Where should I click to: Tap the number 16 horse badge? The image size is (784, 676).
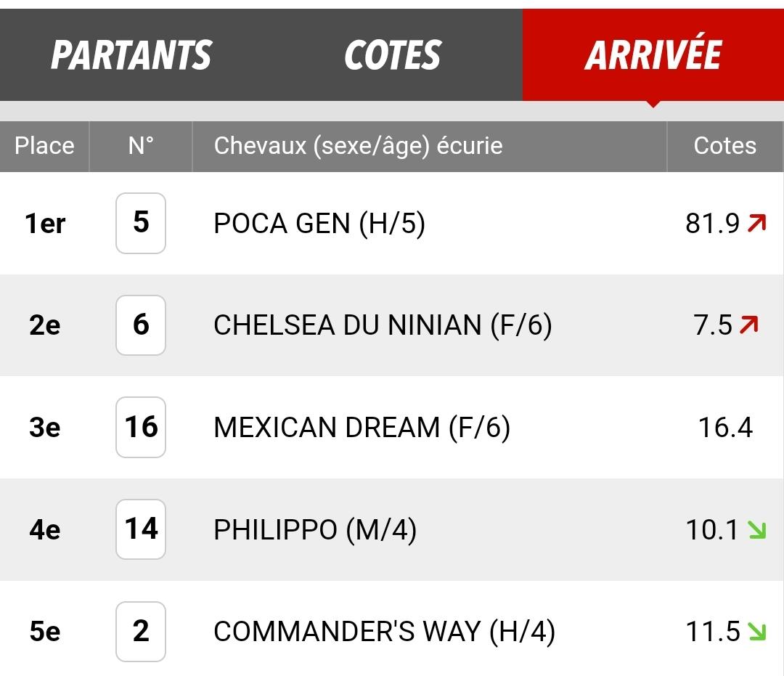[x=141, y=427]
